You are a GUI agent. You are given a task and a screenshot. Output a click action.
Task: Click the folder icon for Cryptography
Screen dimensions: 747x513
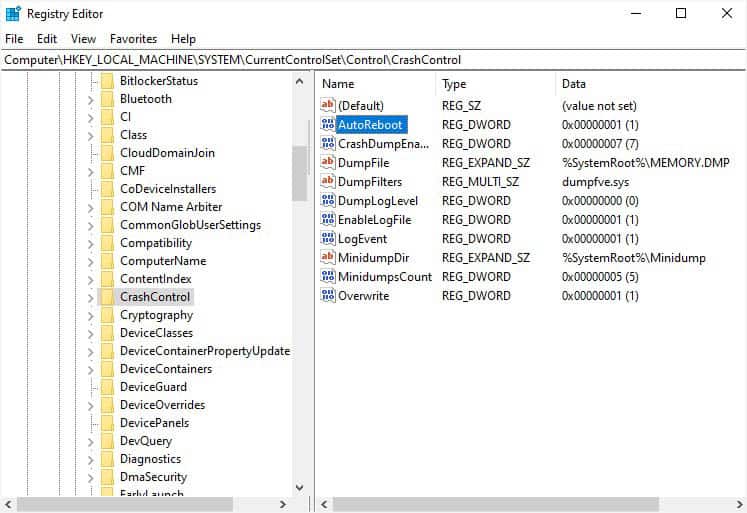(x=108, y=315)
